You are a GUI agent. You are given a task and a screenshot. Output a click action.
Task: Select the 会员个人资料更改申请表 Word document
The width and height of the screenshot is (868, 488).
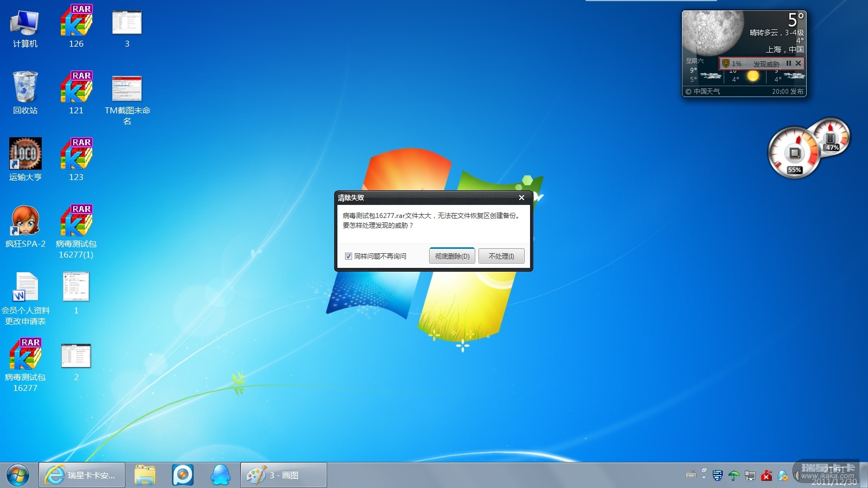tap(25, 298)
